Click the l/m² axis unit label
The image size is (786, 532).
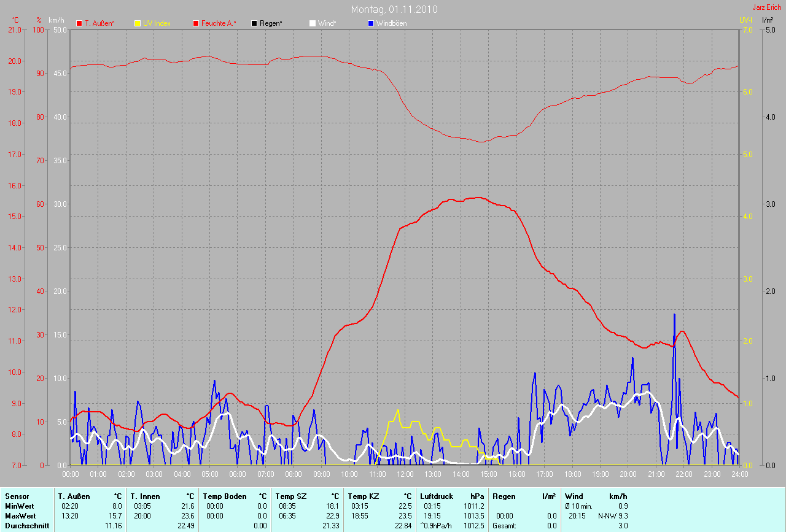[x=767, y=20]
